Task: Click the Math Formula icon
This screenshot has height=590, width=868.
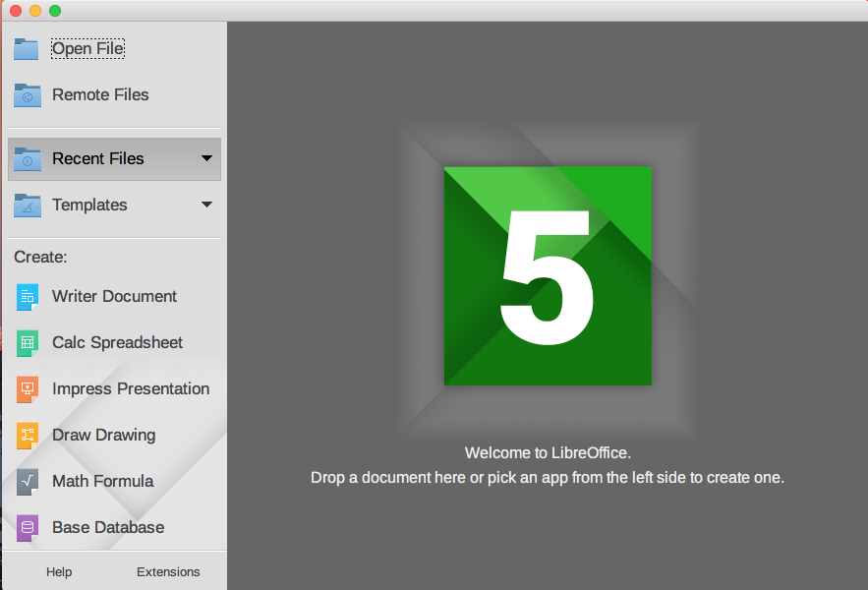Action: pos(28,481)
